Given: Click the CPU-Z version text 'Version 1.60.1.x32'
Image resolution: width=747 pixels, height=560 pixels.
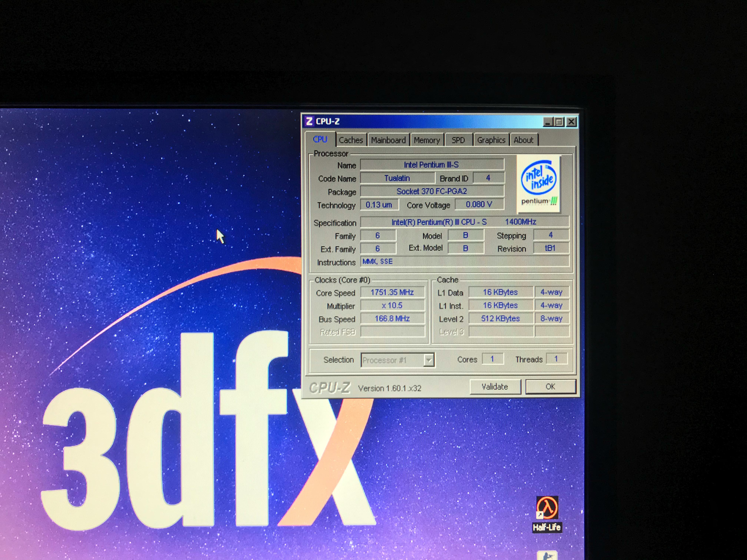Looking at the screenshot, I should tap(390, 389).
